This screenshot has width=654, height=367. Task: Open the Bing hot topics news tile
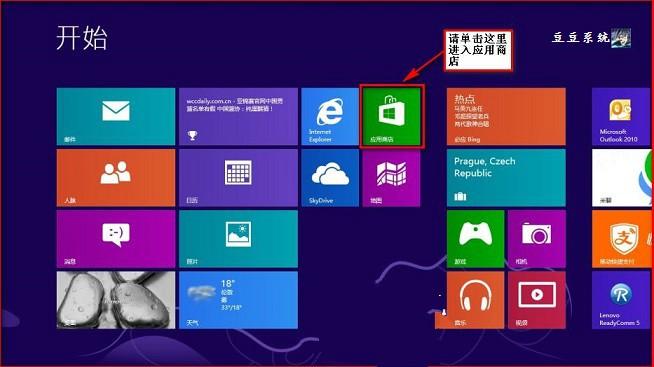506,116
